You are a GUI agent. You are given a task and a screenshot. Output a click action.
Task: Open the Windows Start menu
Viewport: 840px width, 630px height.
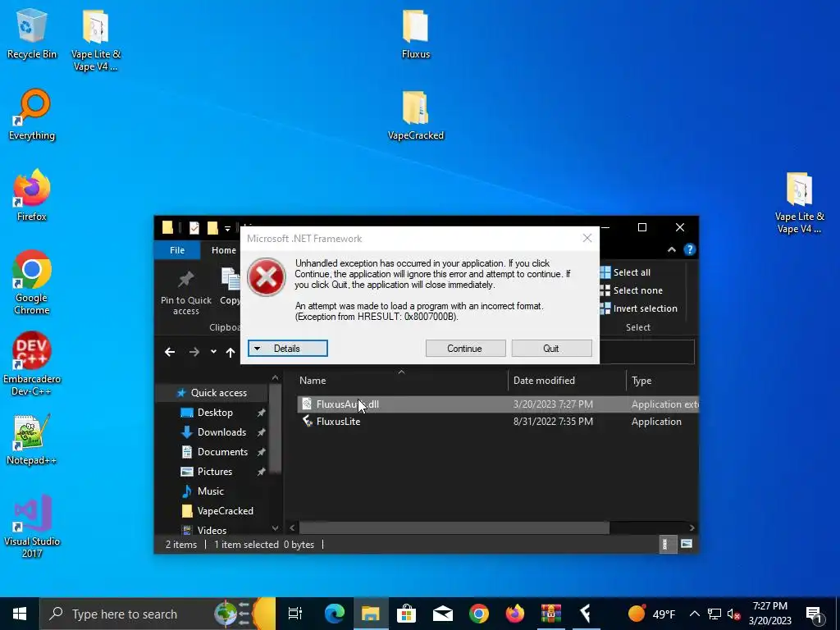(x=20, y=614)
